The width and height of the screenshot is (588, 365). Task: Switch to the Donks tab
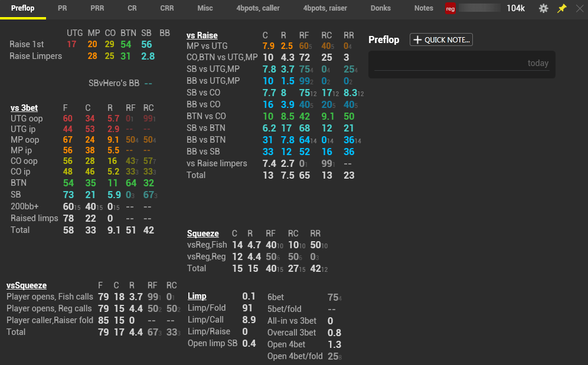click(x=381, y=8)
